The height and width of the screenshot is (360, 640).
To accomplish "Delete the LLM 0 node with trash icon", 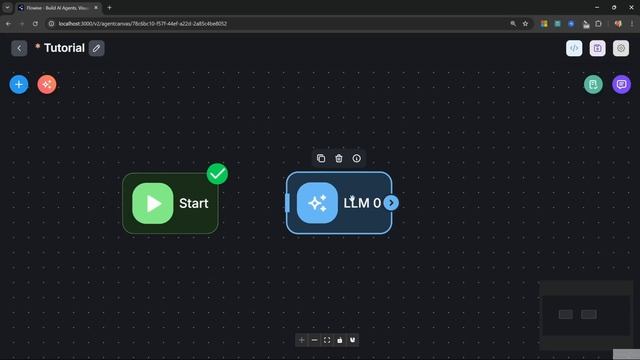I will click(339, 158).
